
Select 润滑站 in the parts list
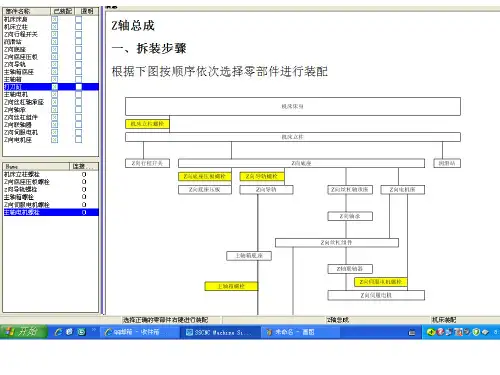13,42
